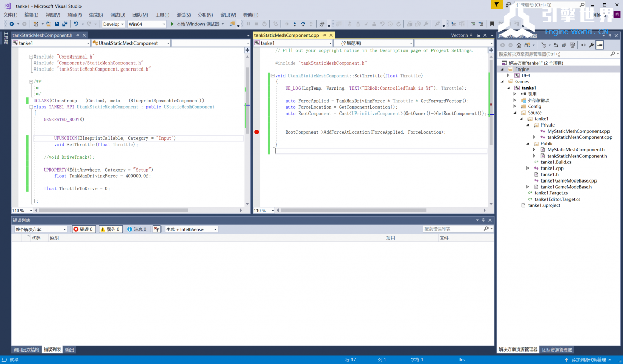The height and width of the screenshot is (364, 623).
Task: Switch to the Output tab at bottom
Action: click(x=70, y=349)
